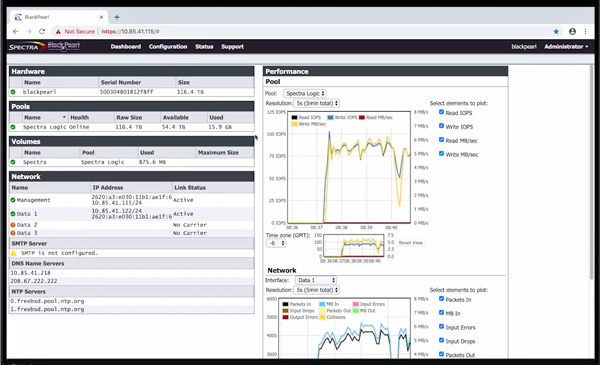Open the browser profile icon
600x365 pixels.
point(572,31)
